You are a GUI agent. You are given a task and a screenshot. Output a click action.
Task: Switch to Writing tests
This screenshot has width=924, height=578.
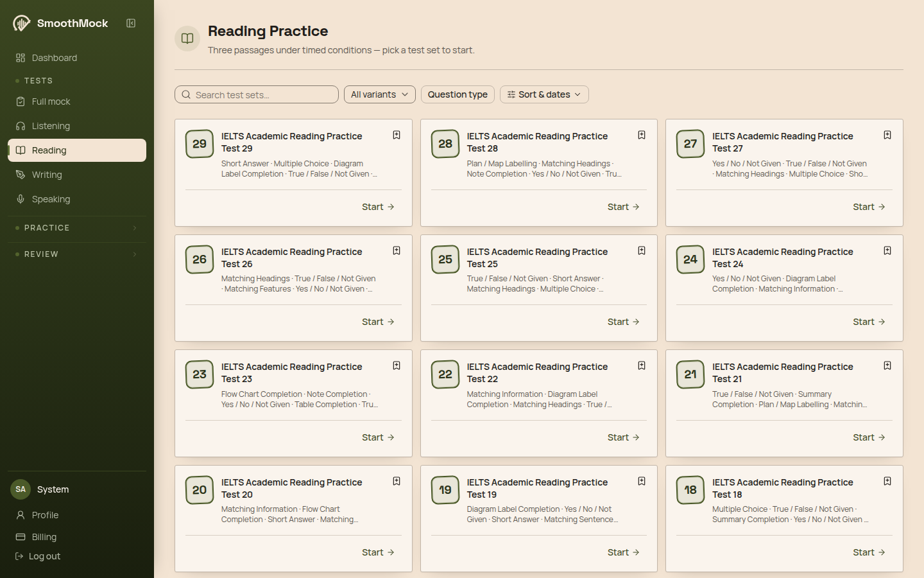[77, 175]
